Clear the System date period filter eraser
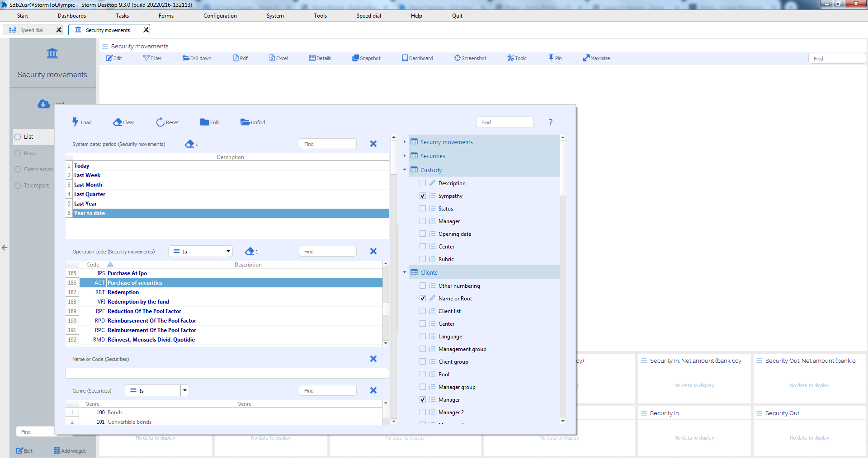Image resolution: width=868 pixels, height=459 pixels. (x=189, y=144)
